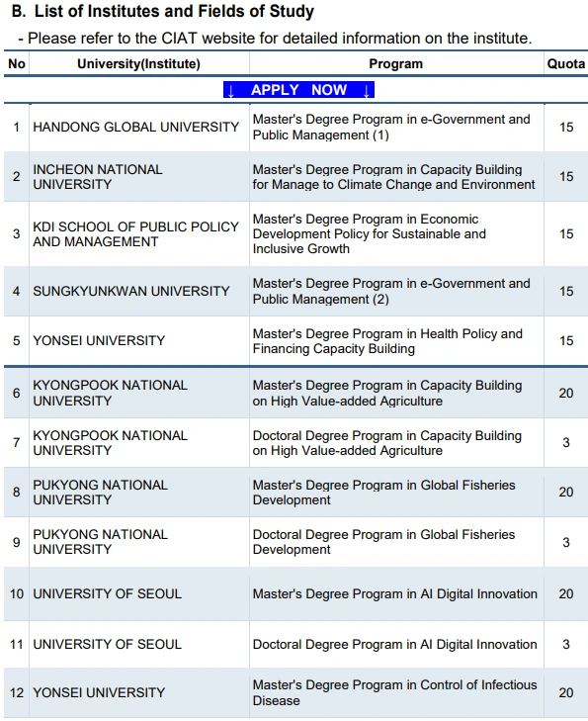Select YONSEI UNIVERSITY in row 12
Image resolution: width=588 pixels, height=721 pixels.
pyautogui.click(x=99, y=693)
